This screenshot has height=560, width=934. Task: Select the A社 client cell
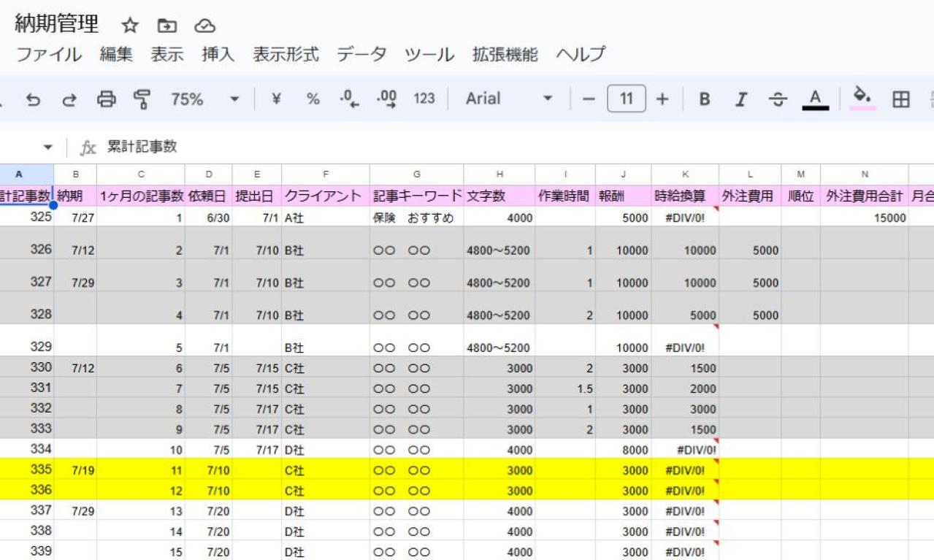tap(326, 217)
